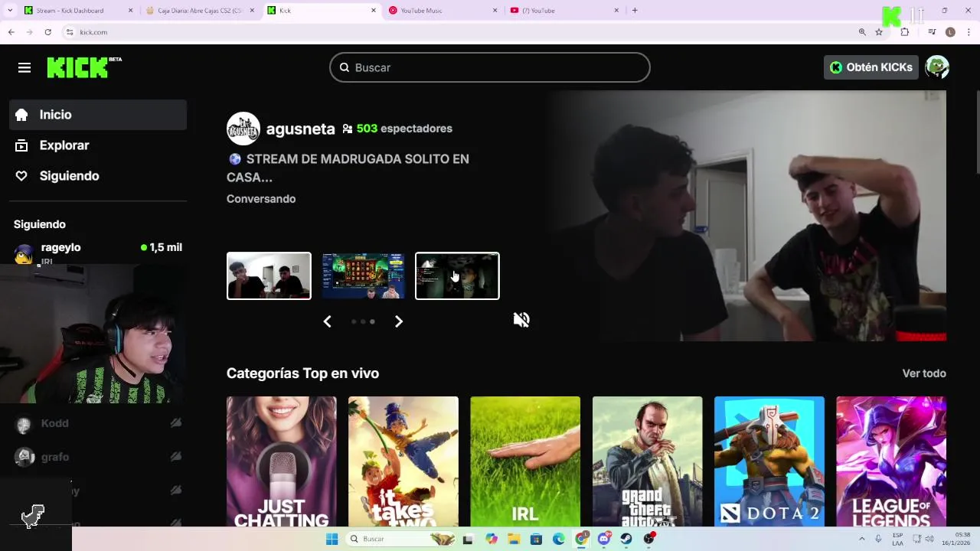Select the third featured stream thumbnail
The image size is (980, 551).
coord(457,275)
